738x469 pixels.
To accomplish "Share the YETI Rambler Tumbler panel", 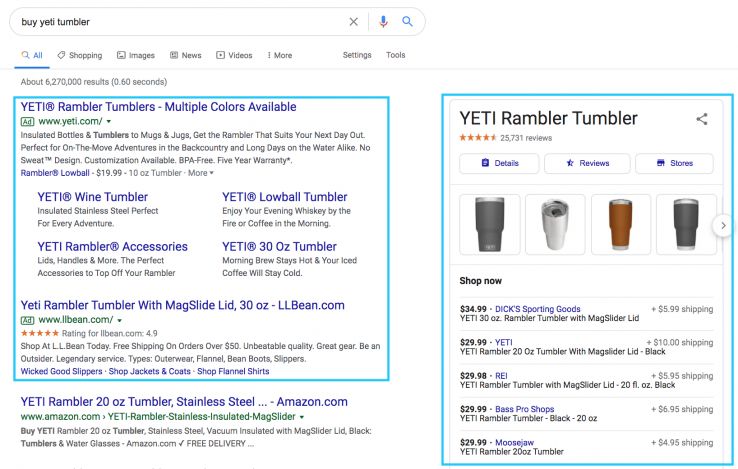I will (x=702, y=119).
